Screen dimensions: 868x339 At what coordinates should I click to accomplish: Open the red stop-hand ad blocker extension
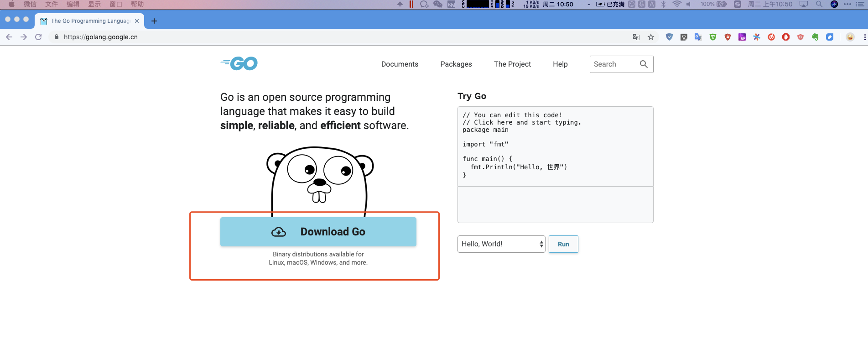tap(786, 37)
